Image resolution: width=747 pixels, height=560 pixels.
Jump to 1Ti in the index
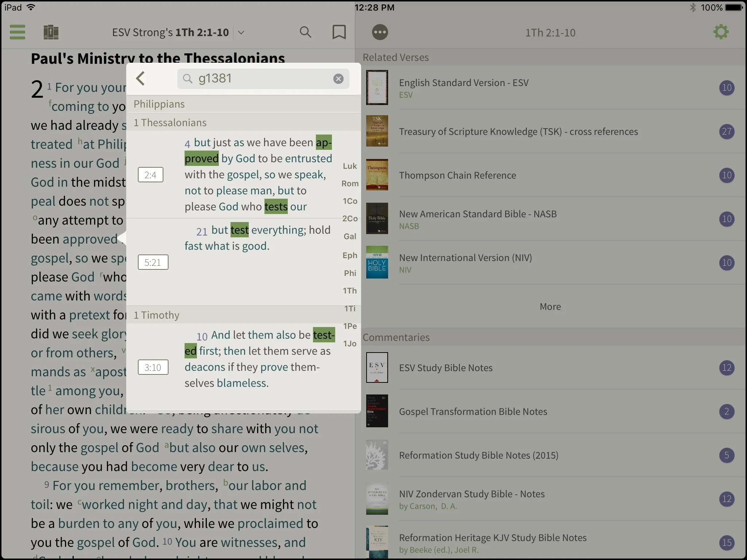tap(350, 308)
